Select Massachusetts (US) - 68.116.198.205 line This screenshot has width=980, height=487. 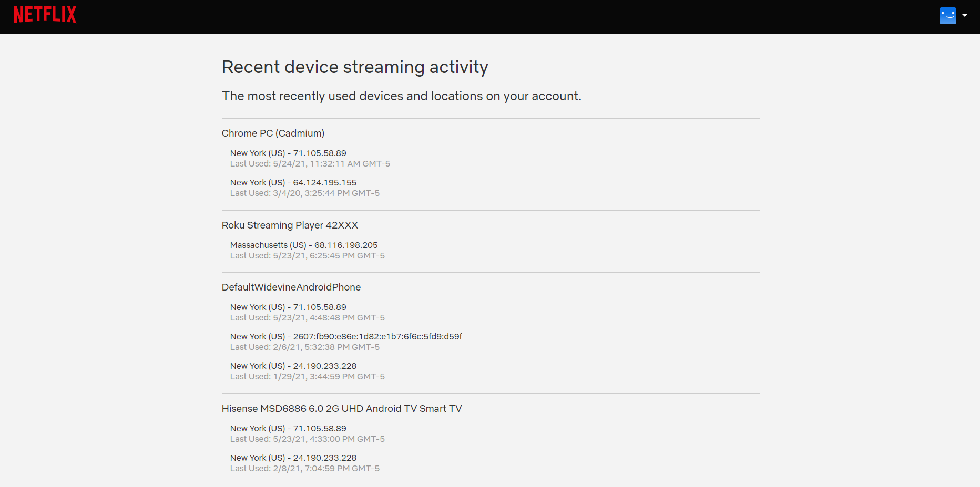point(304,245)
